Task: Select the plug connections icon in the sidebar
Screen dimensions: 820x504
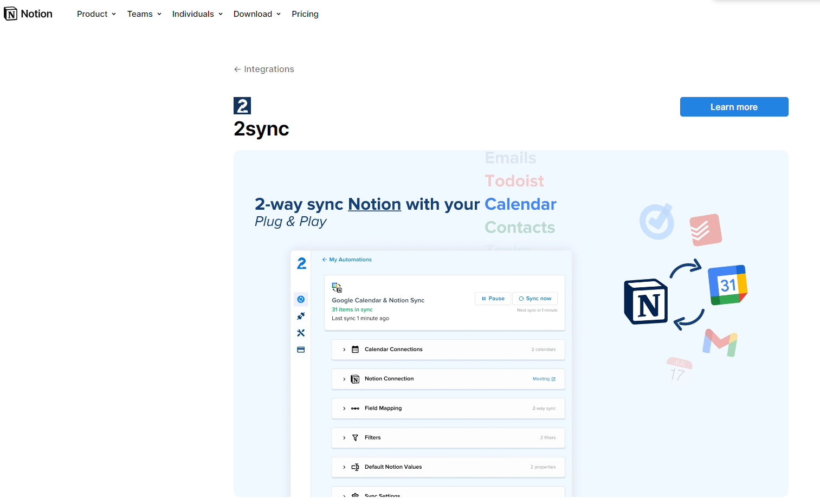Action: click(301, 316)
